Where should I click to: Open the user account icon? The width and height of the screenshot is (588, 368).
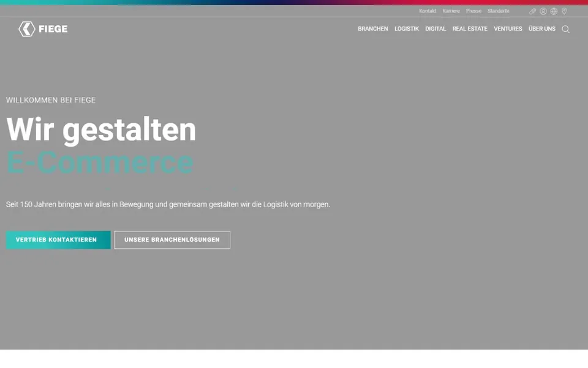543,11
